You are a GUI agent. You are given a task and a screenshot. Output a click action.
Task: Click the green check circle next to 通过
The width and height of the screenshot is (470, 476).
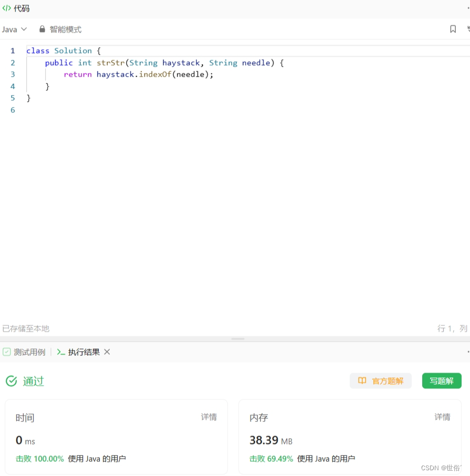11,381
